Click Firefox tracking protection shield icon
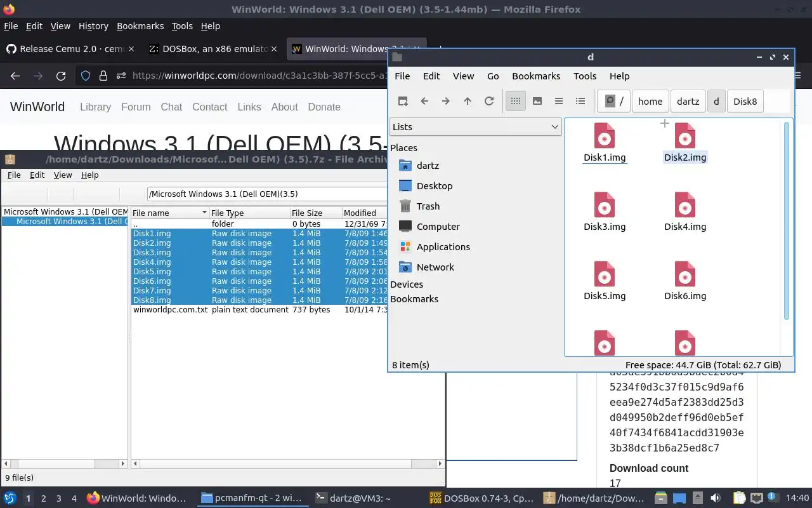The width and height of the screenshot is (812, 508). coord(86,76)
